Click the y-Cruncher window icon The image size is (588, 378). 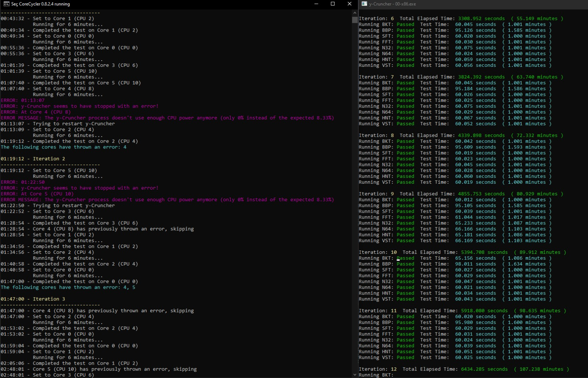click(x=364, y=4)
